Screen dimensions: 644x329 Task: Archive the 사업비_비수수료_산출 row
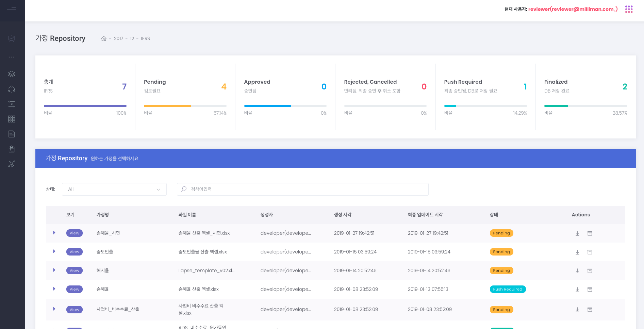(590, 310)
